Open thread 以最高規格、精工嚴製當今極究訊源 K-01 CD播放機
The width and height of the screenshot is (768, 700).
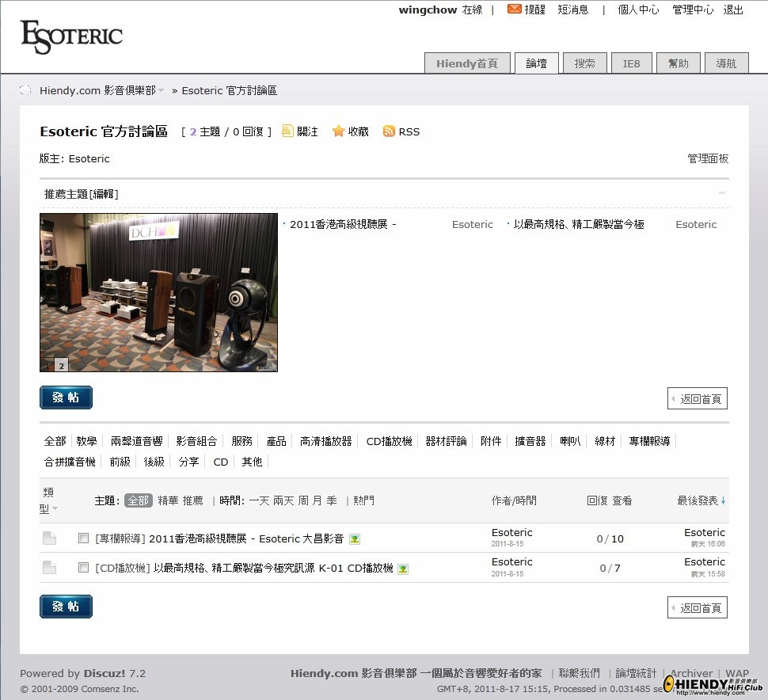tap(273, 568)
